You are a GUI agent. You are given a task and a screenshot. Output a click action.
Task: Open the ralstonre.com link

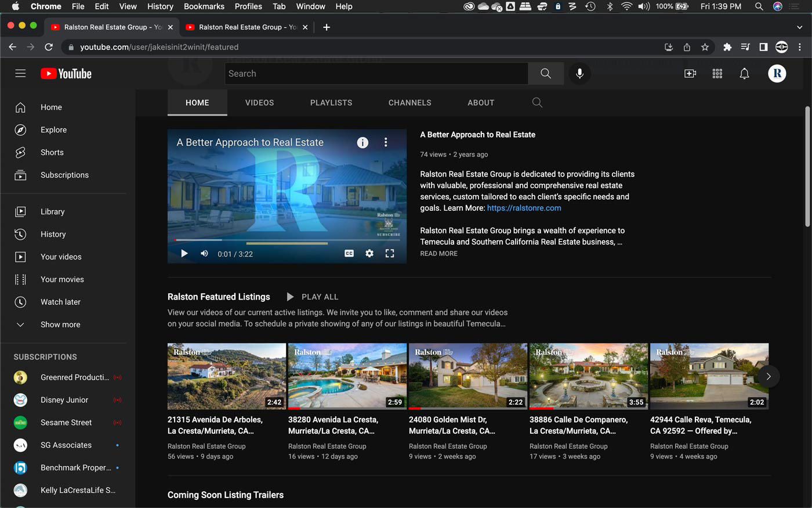(524, 208)
